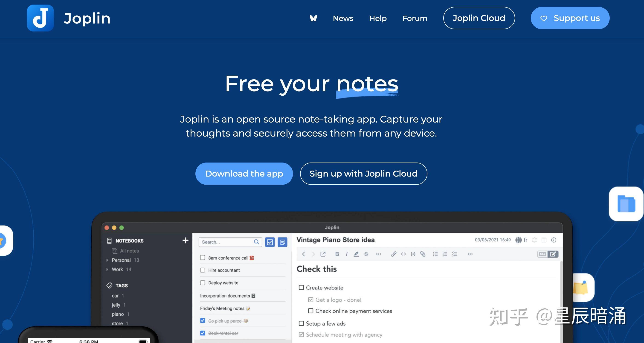Click the Support us button
The width and height of the screenshot is (644, 343).
[570, 18]
